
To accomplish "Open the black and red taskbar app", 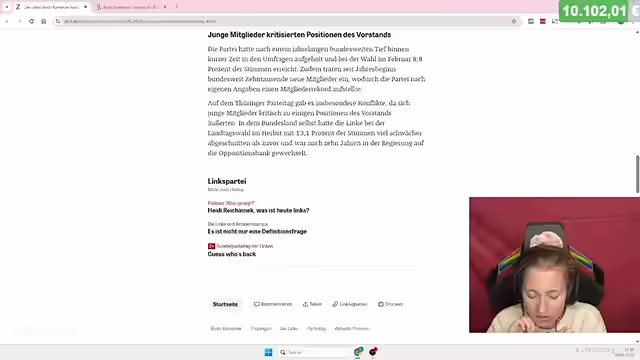I will click(373, 352).
